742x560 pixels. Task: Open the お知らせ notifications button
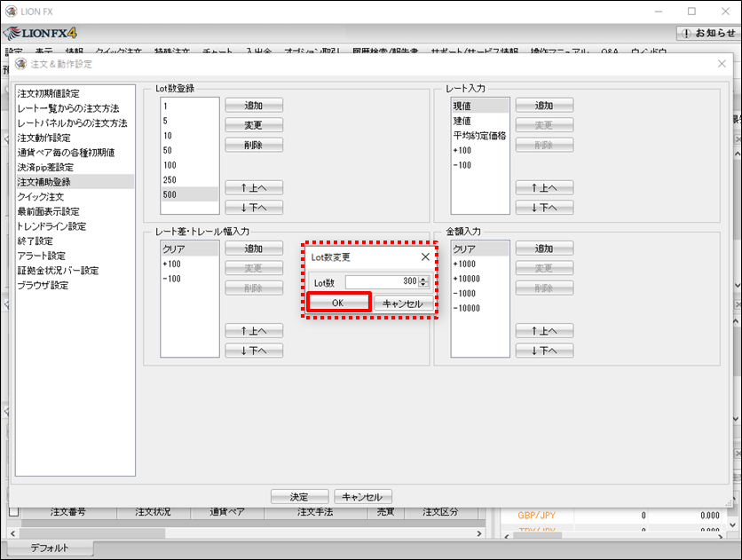pyautogui.click(x=709, y=33)
